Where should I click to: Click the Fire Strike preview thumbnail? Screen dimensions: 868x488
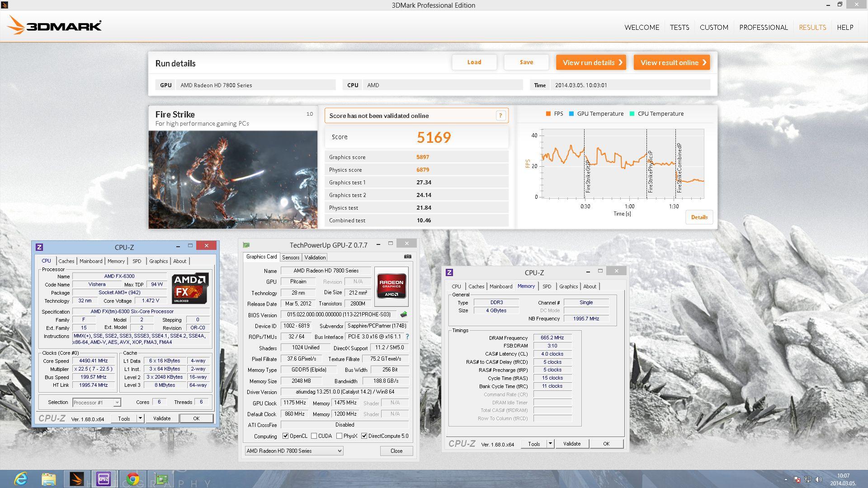(233, 180)
